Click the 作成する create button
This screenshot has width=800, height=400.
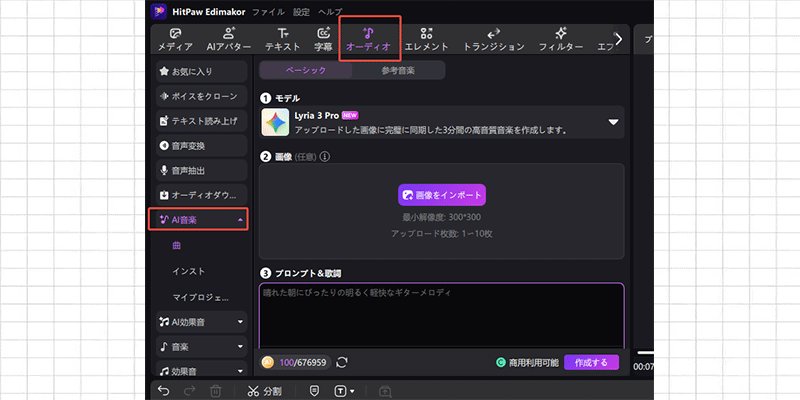coord(591,363)
